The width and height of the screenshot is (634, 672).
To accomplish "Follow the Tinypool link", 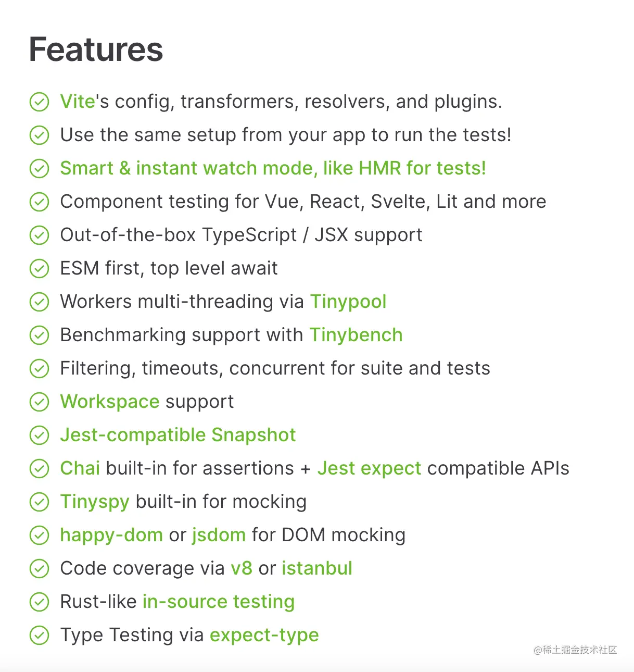I will pyautogui.click(x=348, y=302).
